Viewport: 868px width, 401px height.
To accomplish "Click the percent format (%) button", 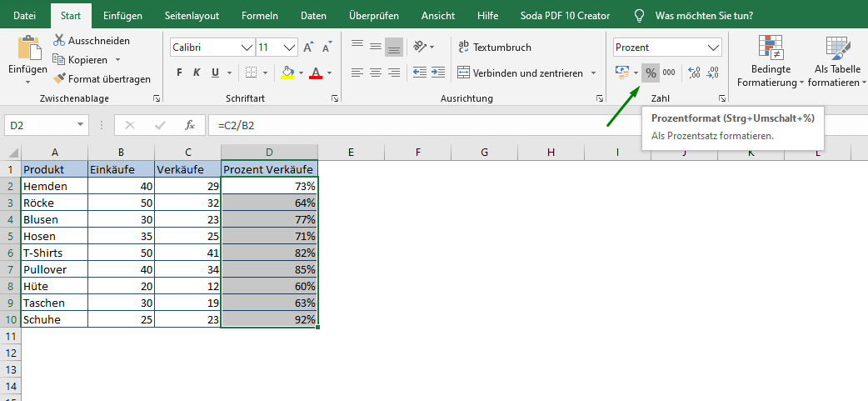I will [651, 73].
